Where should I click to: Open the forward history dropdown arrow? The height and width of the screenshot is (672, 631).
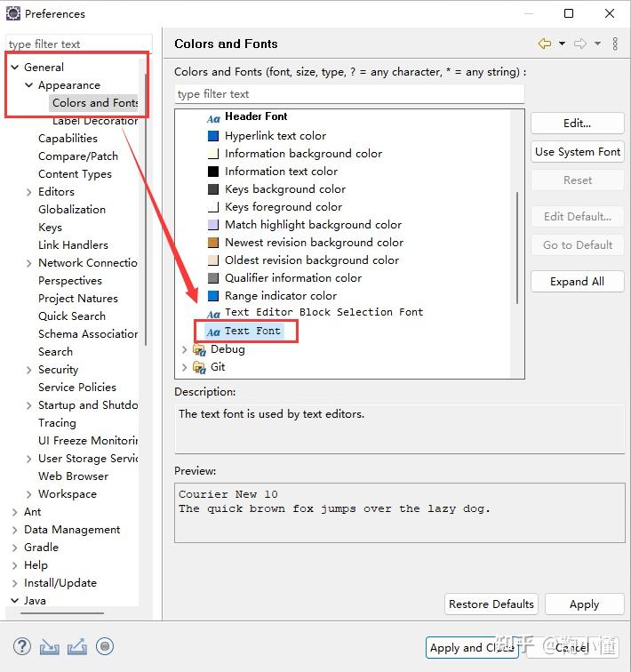point(597,44)
